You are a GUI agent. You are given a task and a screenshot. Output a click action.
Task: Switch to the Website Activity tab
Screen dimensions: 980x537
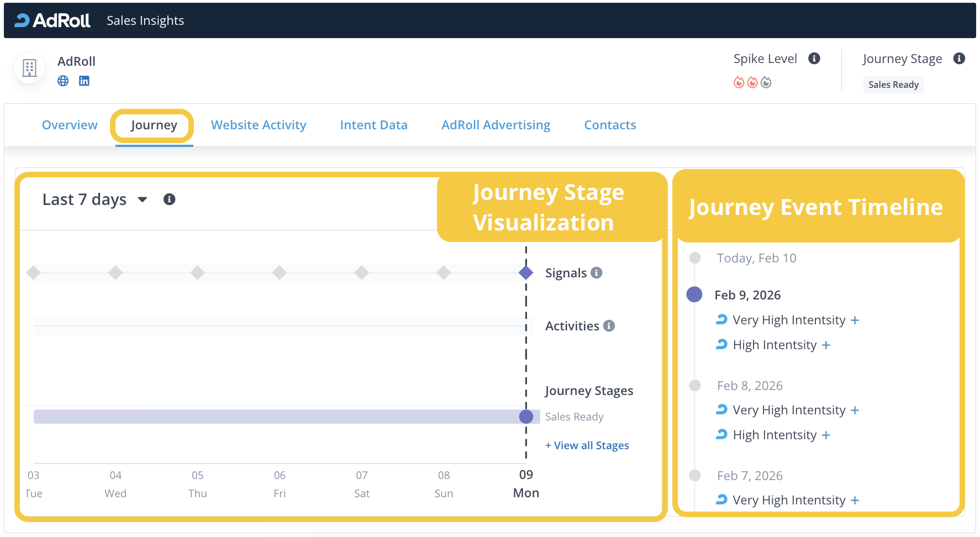click(x=259, y=125)
